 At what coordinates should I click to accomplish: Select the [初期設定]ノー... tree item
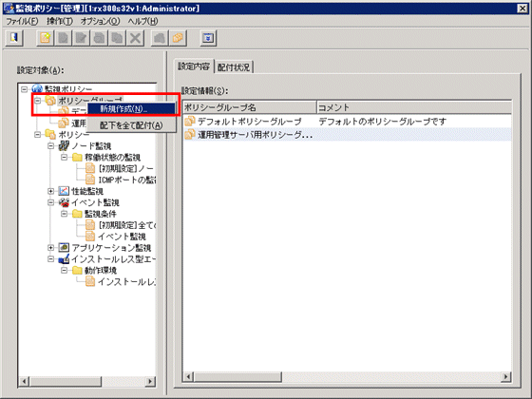tap(126, 168)
